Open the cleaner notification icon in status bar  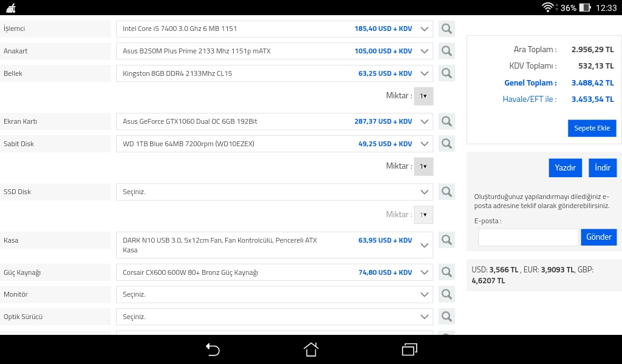(11, 8)
